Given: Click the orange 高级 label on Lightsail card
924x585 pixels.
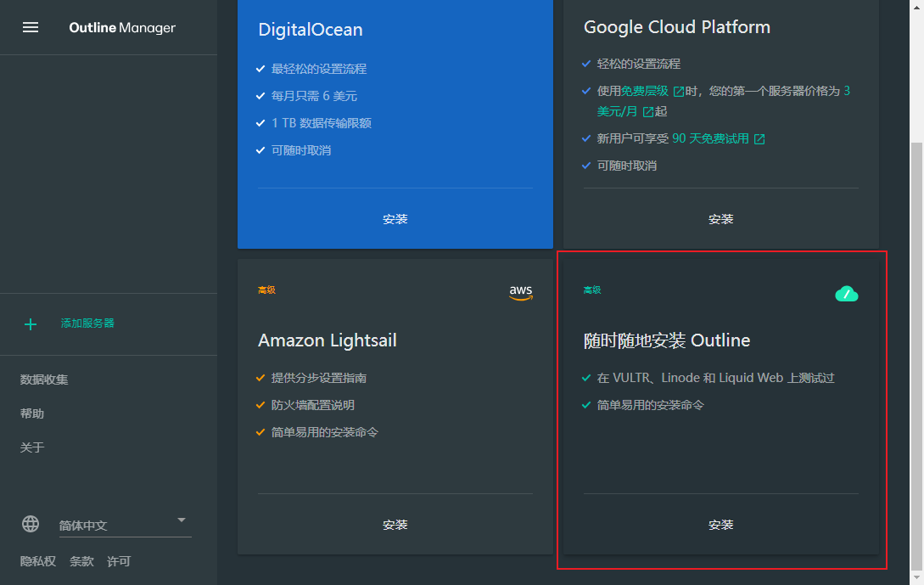Looking at the screenshot, I should point(266,290).
